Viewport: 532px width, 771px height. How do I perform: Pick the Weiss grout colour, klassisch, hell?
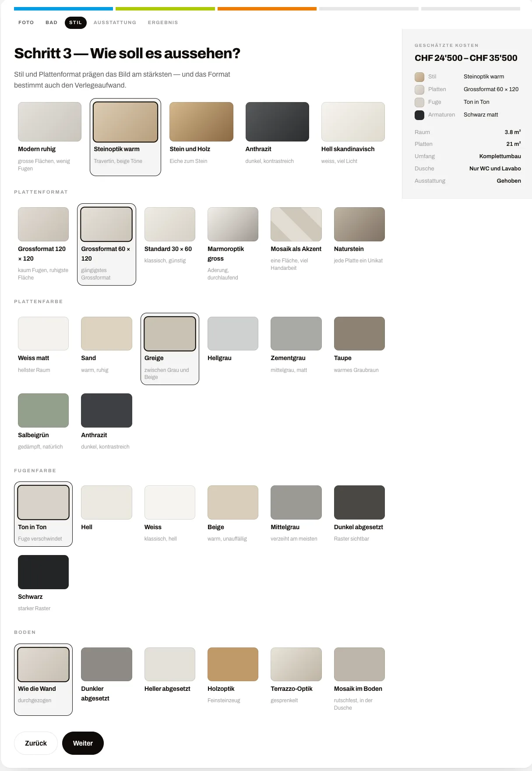170,514
